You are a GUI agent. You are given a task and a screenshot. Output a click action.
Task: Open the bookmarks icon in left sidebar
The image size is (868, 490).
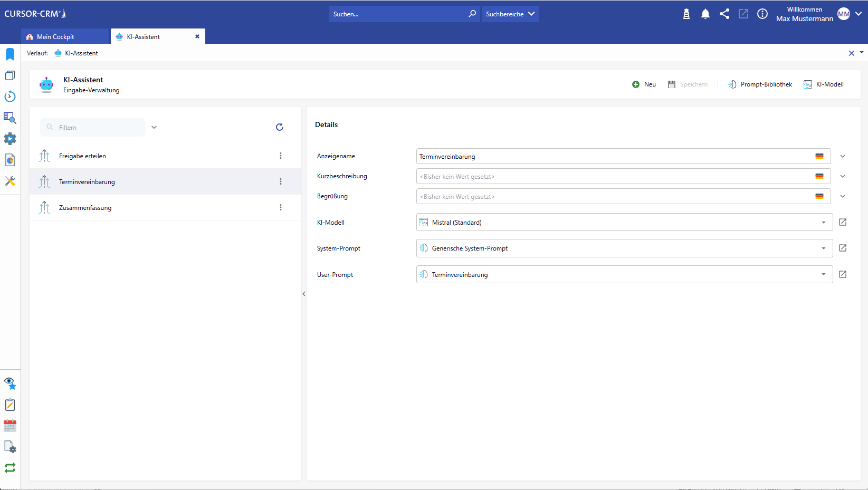(x=10, y=54)
